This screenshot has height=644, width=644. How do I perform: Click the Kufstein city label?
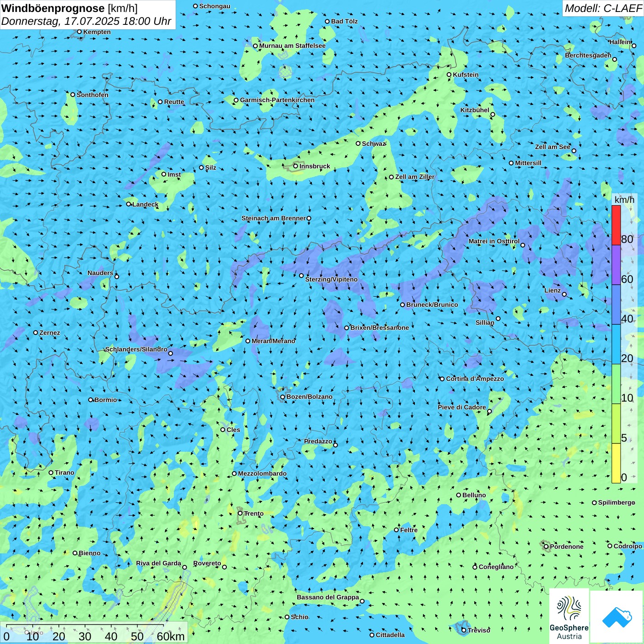coord(466,75)
